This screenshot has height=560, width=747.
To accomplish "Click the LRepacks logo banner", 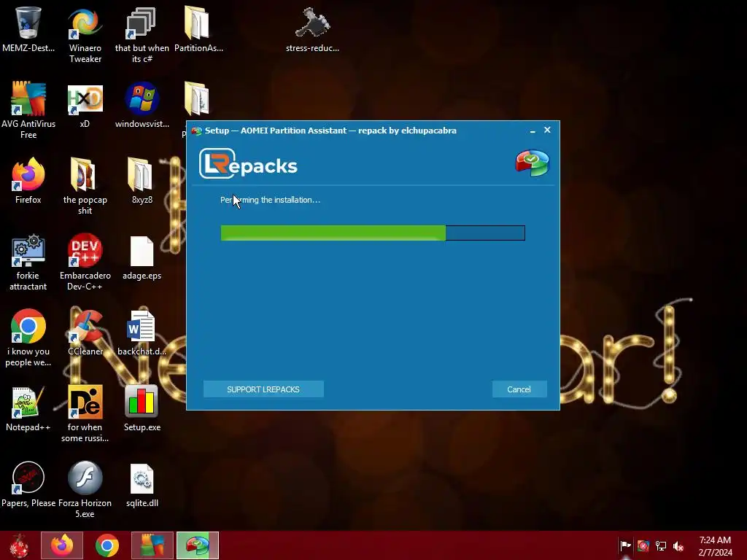I will pyautogui.click(x=248, y=164).
